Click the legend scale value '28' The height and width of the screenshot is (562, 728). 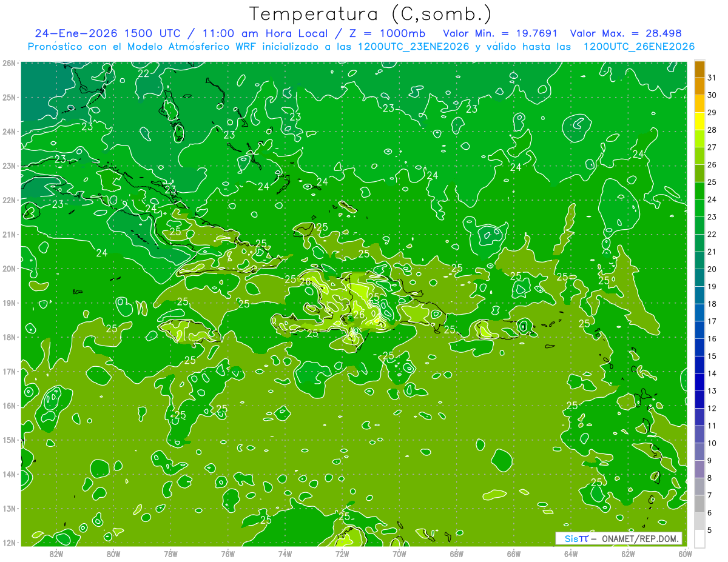click(x=712, y=129)
